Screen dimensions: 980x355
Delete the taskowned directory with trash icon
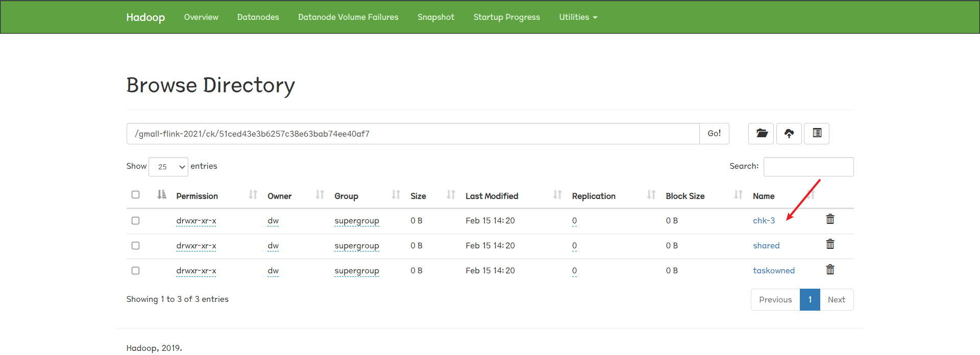(830, 269)
